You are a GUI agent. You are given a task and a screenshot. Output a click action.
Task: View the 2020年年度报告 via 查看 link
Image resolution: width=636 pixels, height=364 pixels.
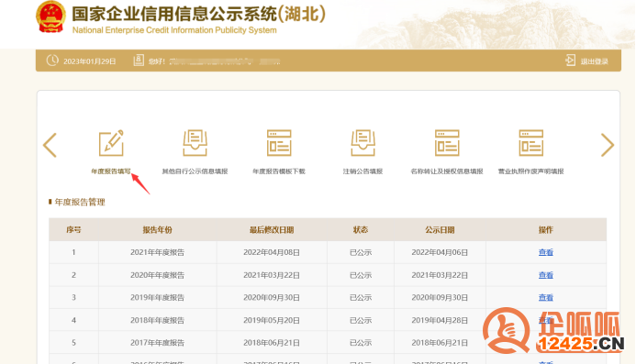(x=545, y=275)
